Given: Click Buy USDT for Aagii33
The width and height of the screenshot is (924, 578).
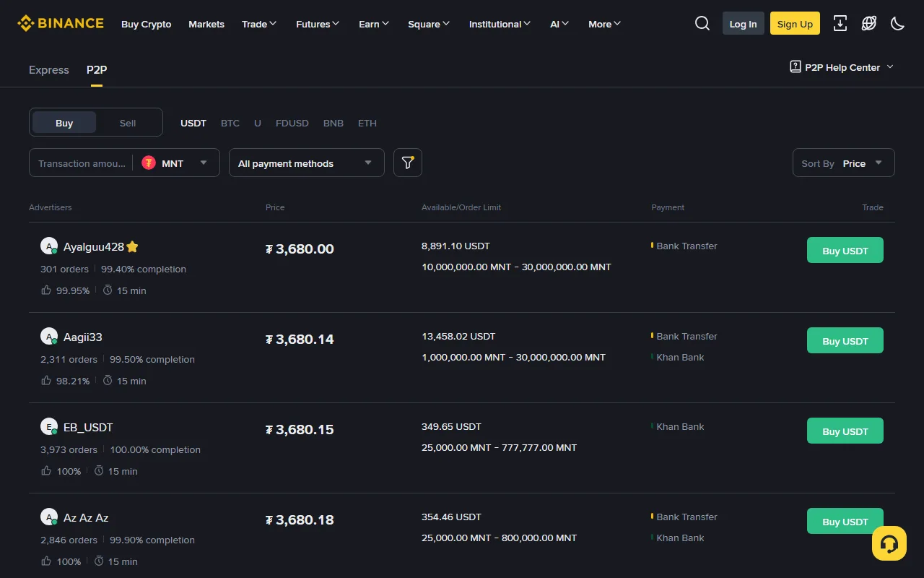Looking at the screenshot, I should 845,340.
